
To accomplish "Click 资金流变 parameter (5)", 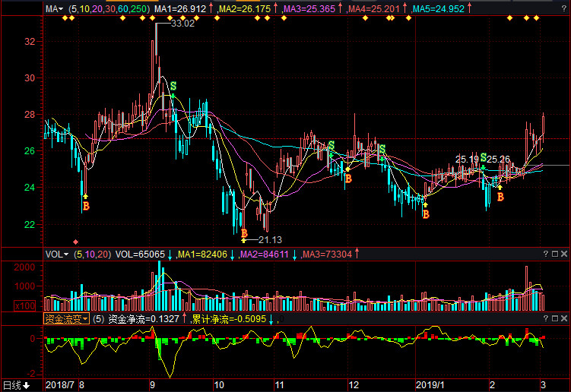I will coord(98,319).
